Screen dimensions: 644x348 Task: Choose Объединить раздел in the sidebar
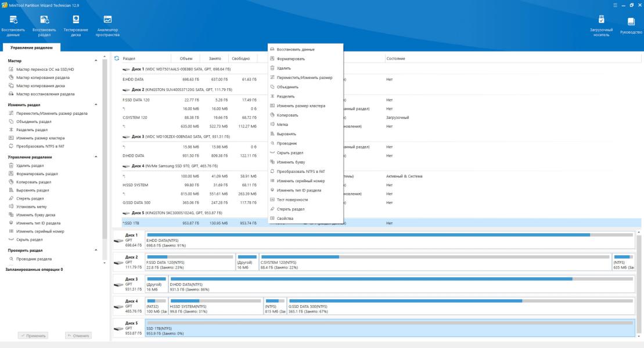click(x=30, y=121)
